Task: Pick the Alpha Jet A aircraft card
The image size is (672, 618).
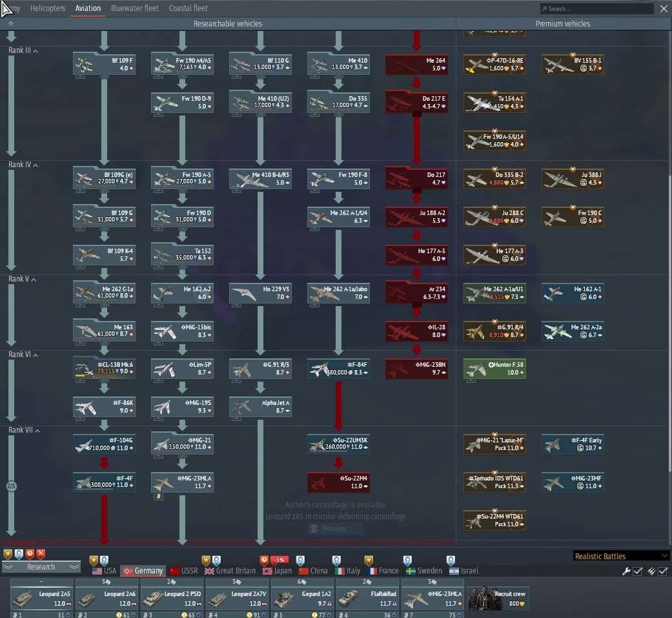Action: [x=261, y=407]
